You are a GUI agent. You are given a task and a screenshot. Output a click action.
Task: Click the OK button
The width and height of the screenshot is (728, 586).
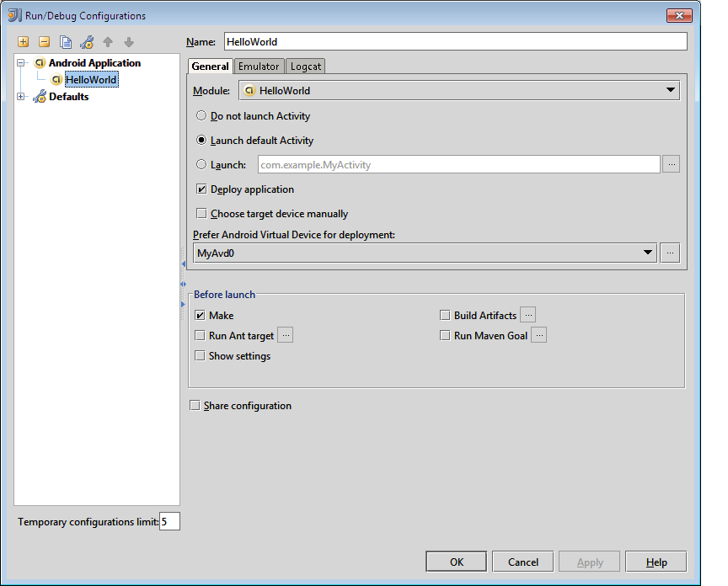tap(457, 562)
